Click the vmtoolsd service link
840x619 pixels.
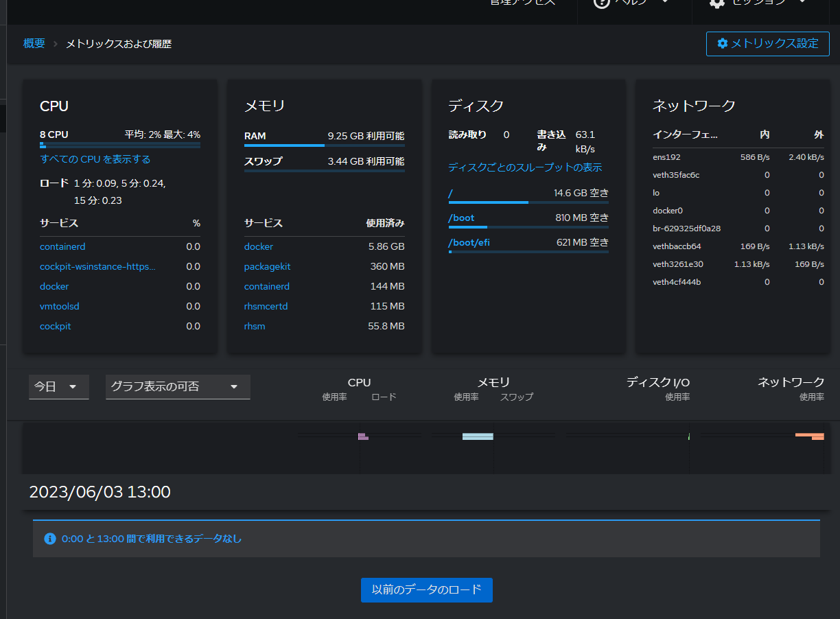point(59,306)
